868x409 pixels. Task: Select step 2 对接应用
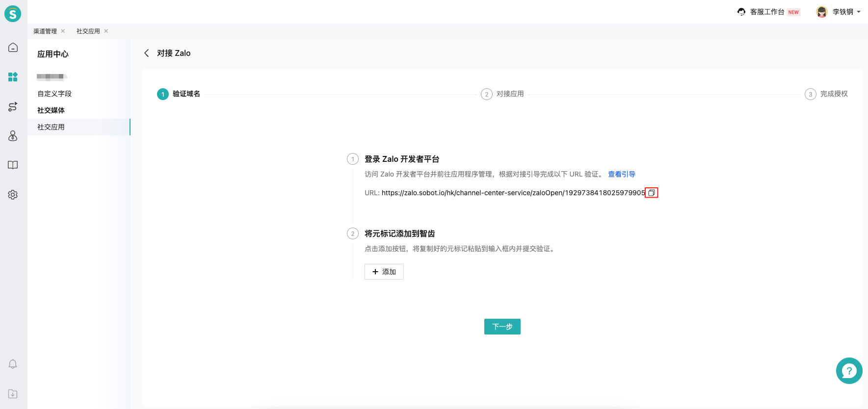pos(502,94)
